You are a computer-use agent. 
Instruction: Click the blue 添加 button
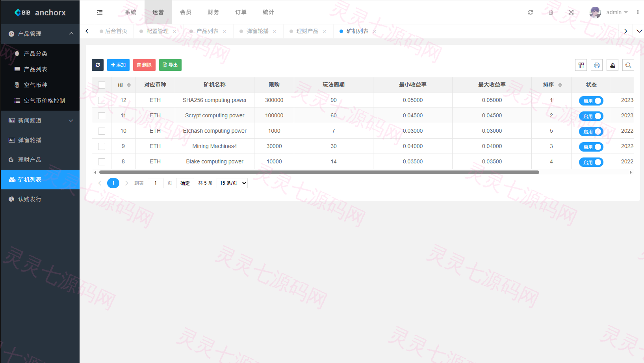click(118, 65)
